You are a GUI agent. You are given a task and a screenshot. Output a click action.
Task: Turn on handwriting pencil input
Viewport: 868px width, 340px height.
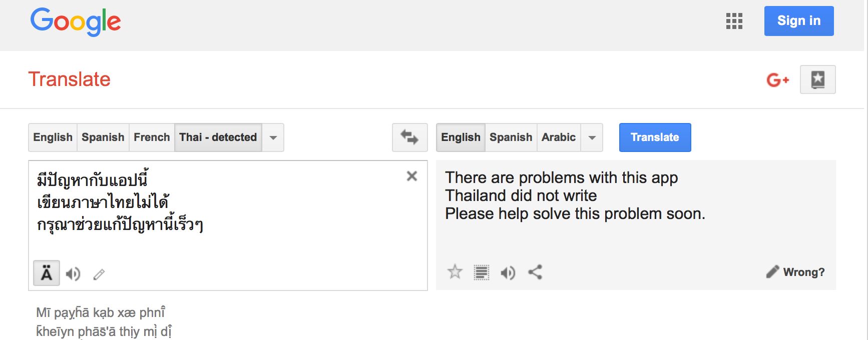coord(99,274)
